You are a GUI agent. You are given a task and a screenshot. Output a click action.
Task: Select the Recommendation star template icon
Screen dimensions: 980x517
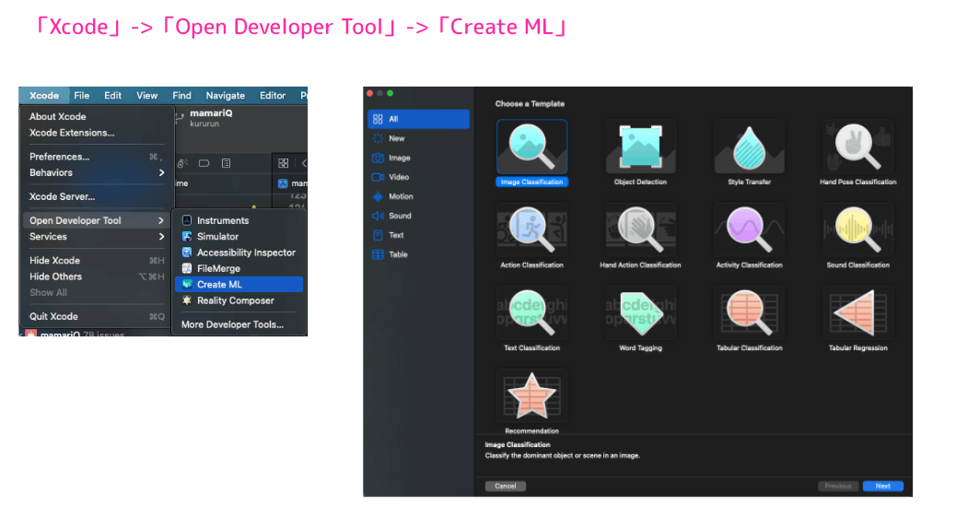click(531, 395)
